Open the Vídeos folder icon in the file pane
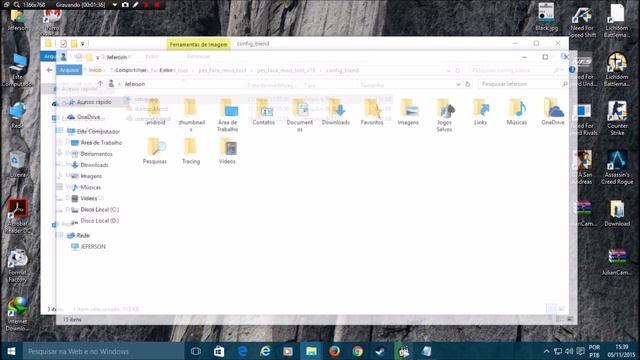Viewport: 640px width, 360px height. coord(227,151)
